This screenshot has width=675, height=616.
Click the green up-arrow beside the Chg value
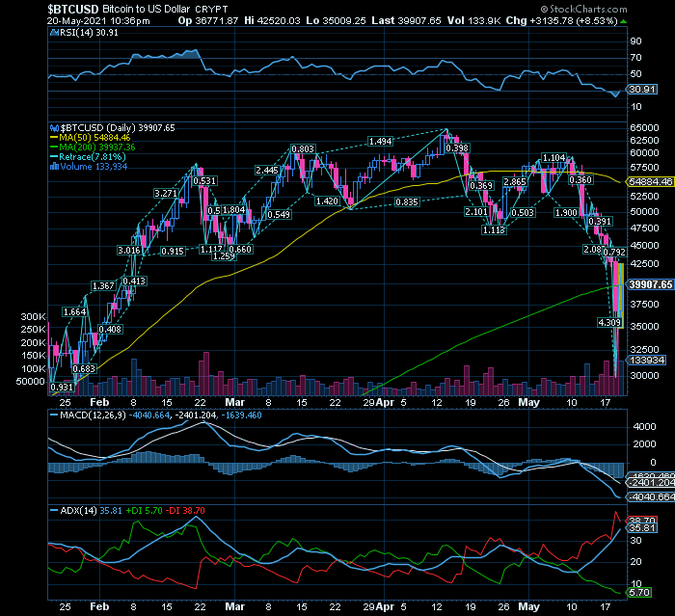623,21
